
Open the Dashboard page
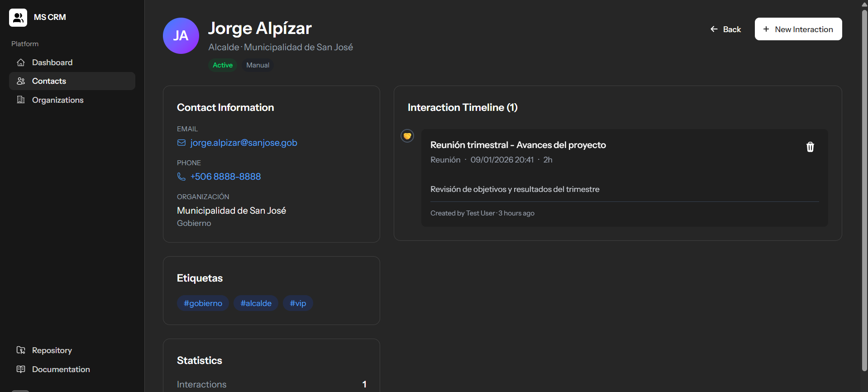click(52, 62)
